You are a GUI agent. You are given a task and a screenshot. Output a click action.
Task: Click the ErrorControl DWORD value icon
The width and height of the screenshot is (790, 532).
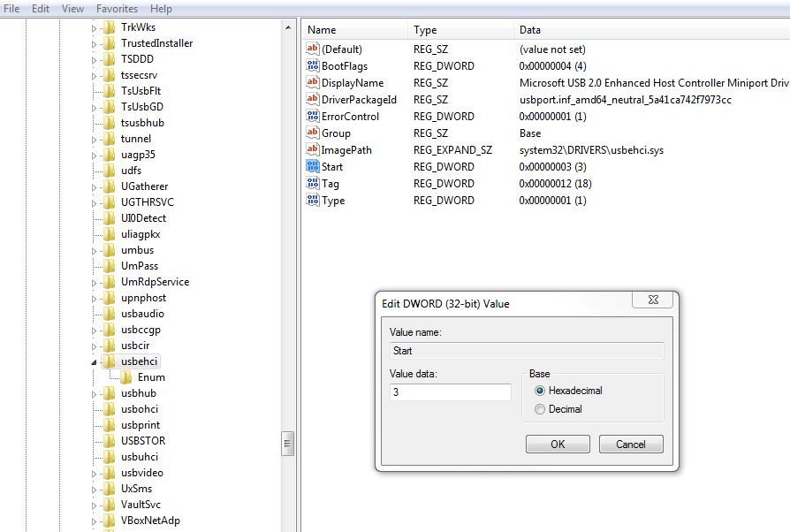coord(312,117)
